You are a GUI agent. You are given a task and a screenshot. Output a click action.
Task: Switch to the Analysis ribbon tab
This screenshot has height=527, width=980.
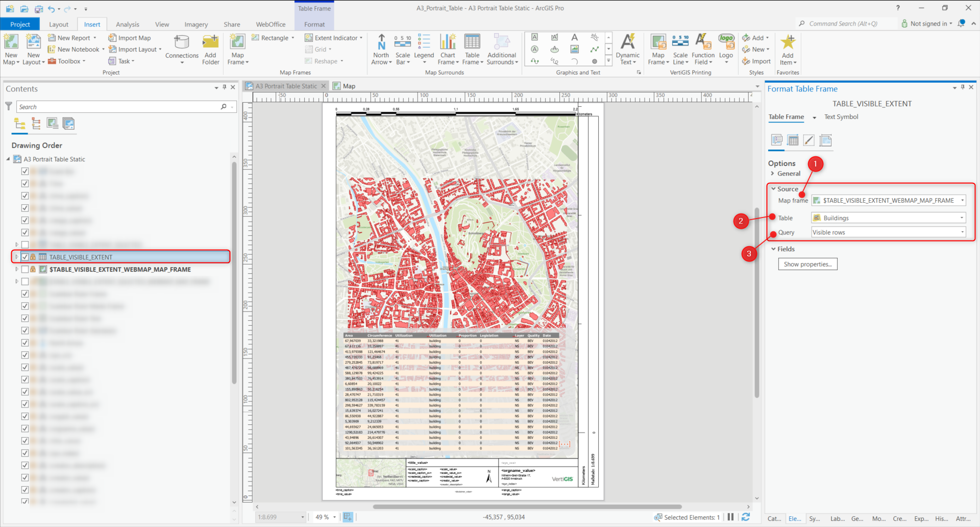point(127,25)
